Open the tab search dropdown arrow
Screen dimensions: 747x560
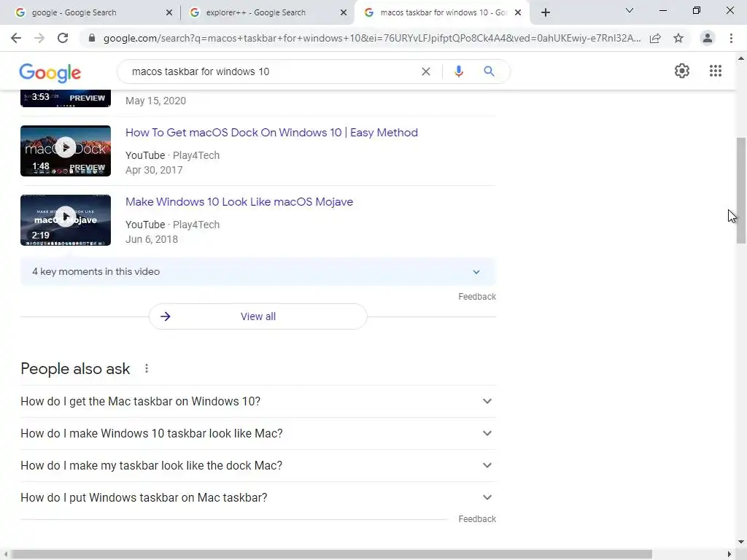(x=630, y=10)
